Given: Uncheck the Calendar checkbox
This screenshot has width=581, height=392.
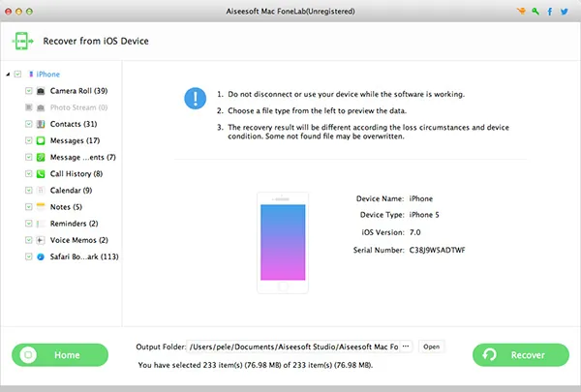Looking at the screenshot, I should point(28,191).
